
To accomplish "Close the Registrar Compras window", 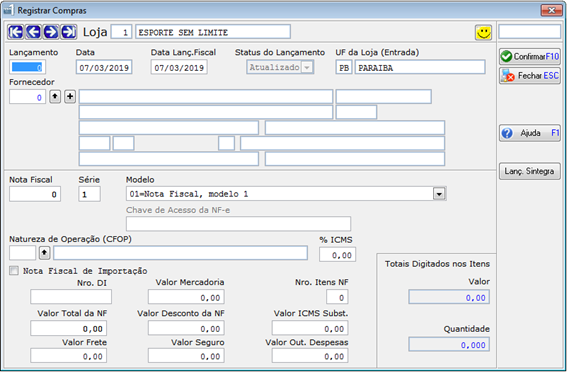I will (x=551, y=10).
